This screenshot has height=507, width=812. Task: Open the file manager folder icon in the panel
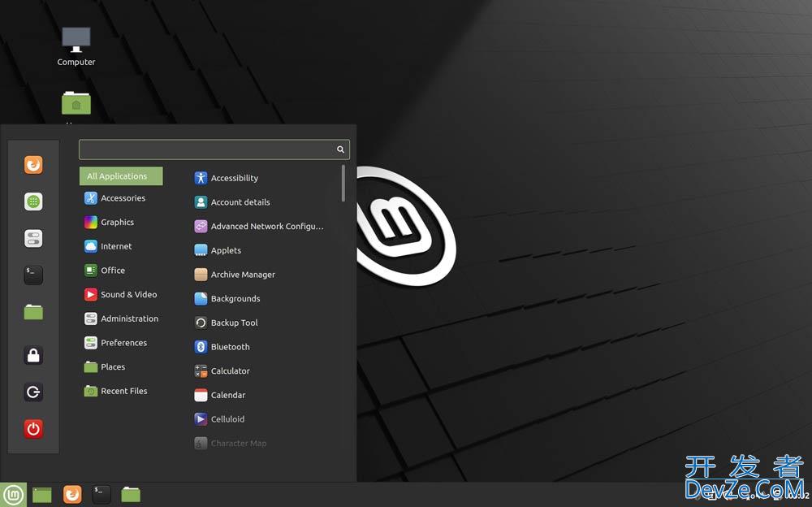131,495
